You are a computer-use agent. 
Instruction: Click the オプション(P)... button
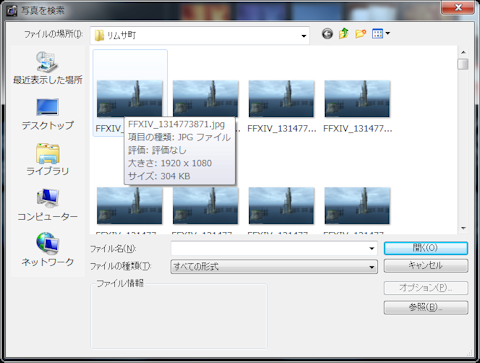pyautogui.click(x=426, y=288)
